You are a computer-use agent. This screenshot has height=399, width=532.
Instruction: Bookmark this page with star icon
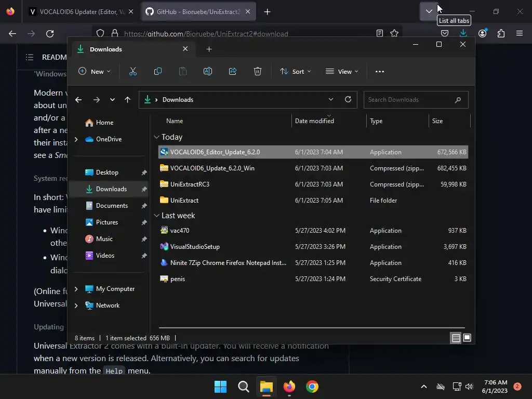pos(394,33)
